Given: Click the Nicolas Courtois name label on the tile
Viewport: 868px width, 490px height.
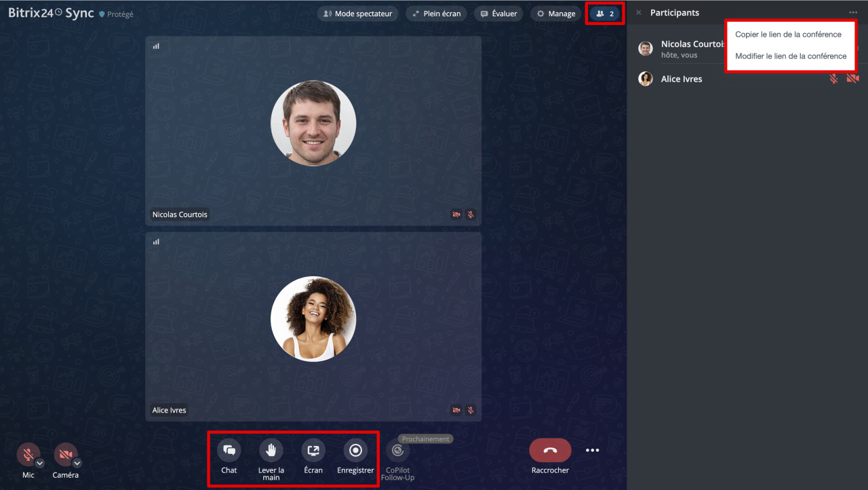Looking at the screenshot, I should [180, 214].
